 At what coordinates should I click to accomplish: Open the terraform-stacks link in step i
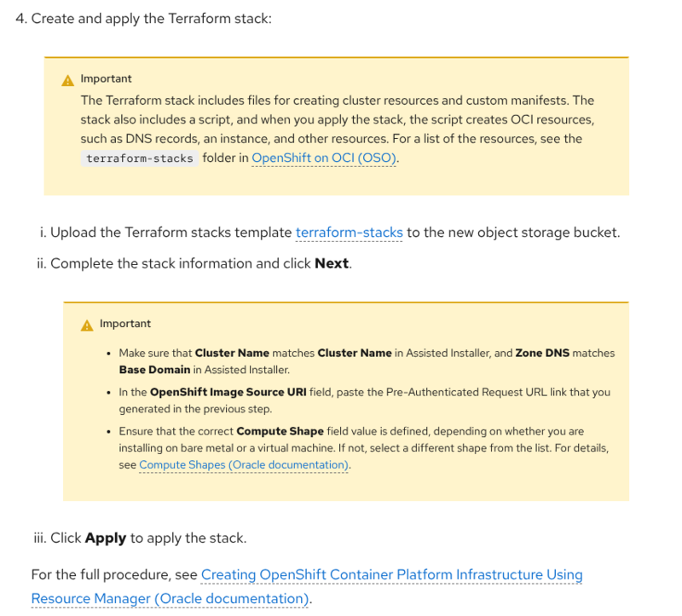pos(349,233)
